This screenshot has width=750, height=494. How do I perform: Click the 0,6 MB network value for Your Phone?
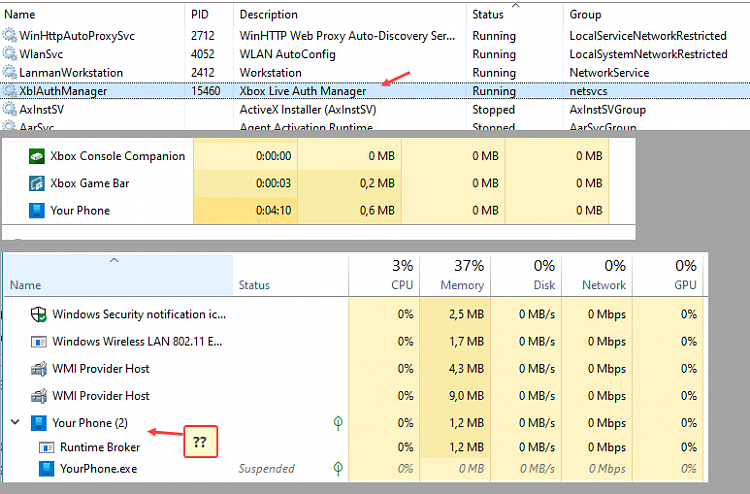point(377,210)
